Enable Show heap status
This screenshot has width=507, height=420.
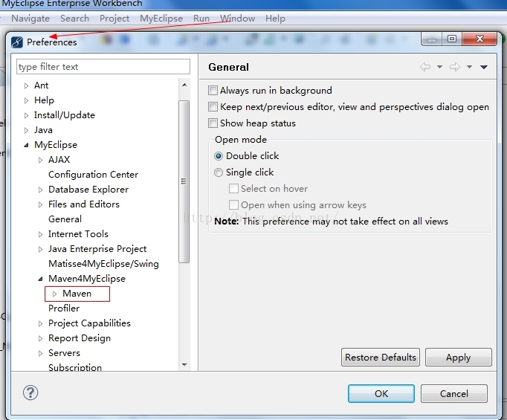coord(213,123)
